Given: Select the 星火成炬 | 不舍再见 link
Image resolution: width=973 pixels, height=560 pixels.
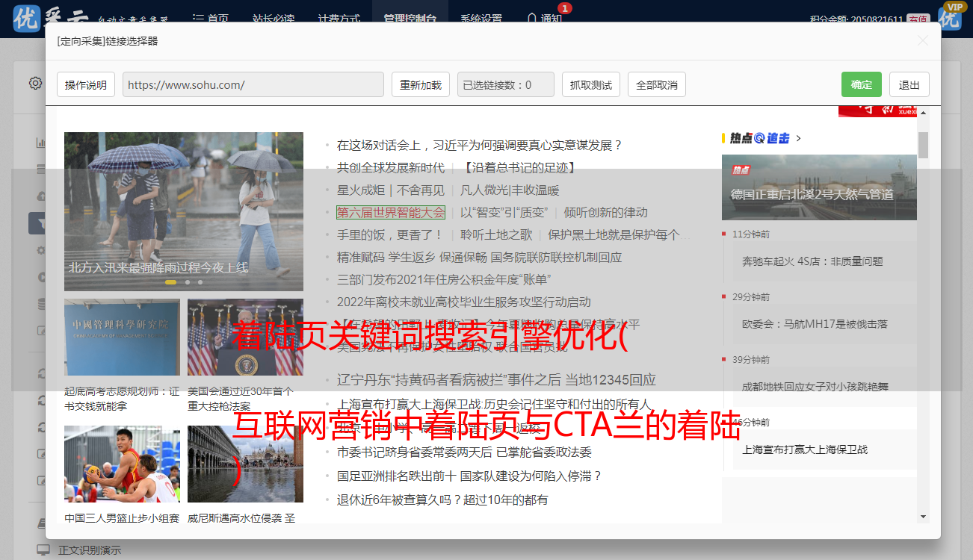Looking at the screenshot, I should click(x=390, y=190).
